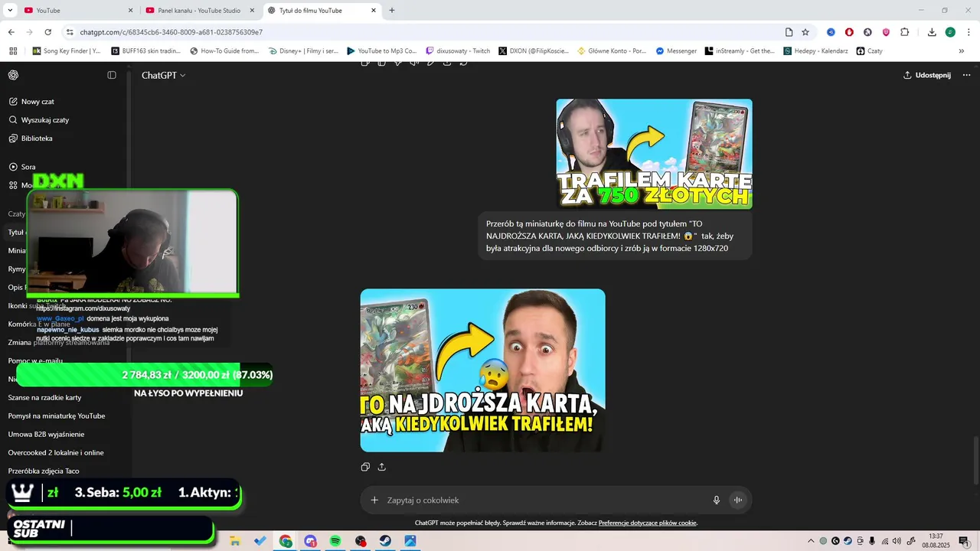Open Steam from the taskbar
Screen dimensions: 980x551
(x=385, y=541)
